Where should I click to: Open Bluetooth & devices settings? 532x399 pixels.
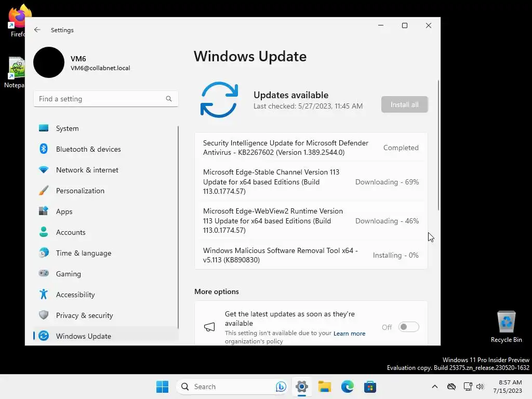pyautogui.click(x=106, y=149)
